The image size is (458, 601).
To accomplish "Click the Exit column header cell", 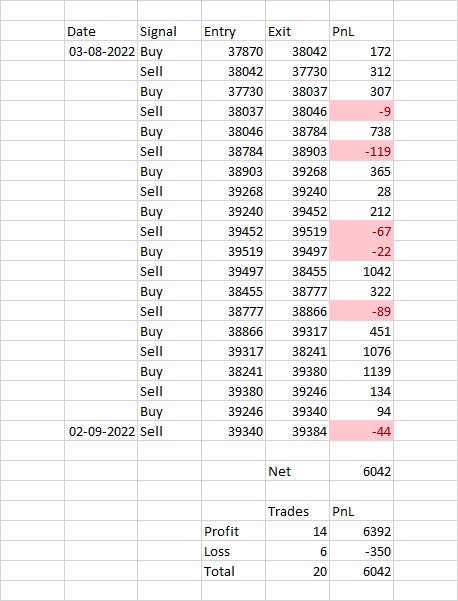I will [297, 31].
